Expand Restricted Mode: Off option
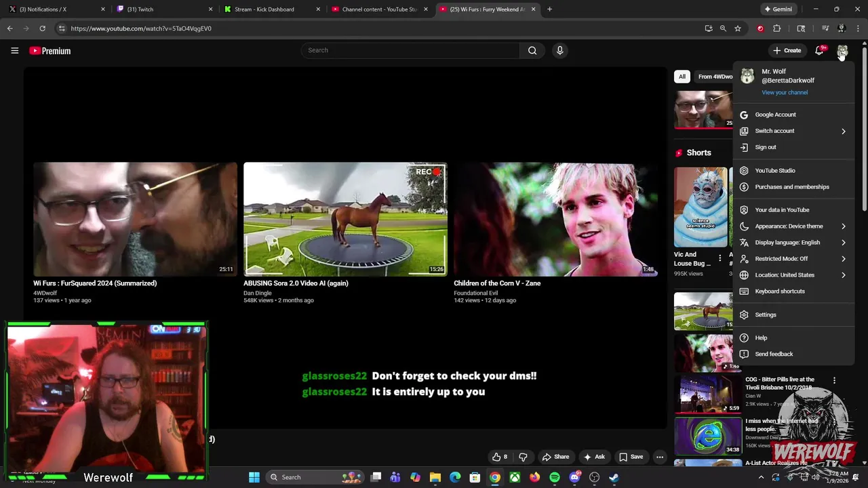Viewport: 868px width, 488px height. [793, 259]
